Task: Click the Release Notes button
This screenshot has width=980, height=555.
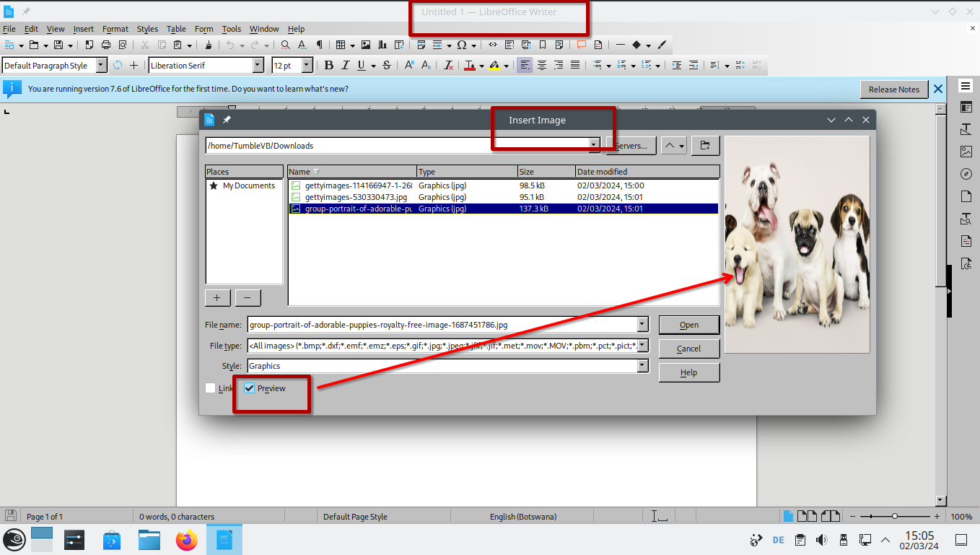Action: [x=894, y=89]
